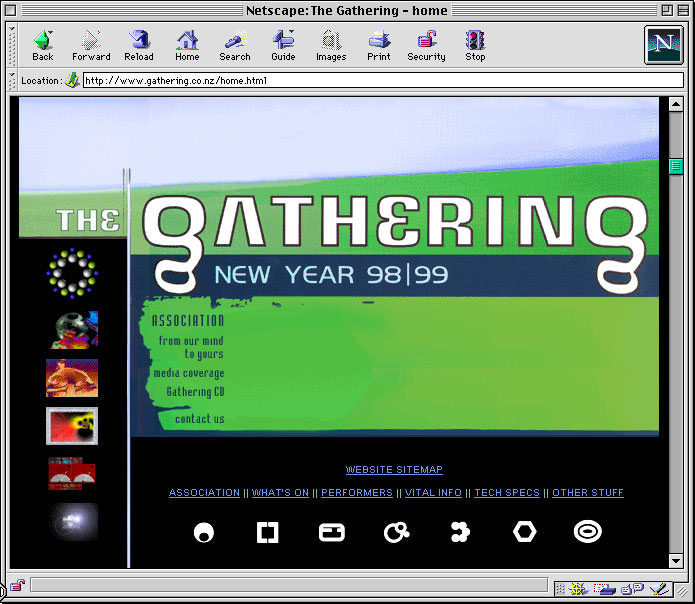Click the window collapse box
The width and height of the screenshot is (695, 604).
click(683, 10)
